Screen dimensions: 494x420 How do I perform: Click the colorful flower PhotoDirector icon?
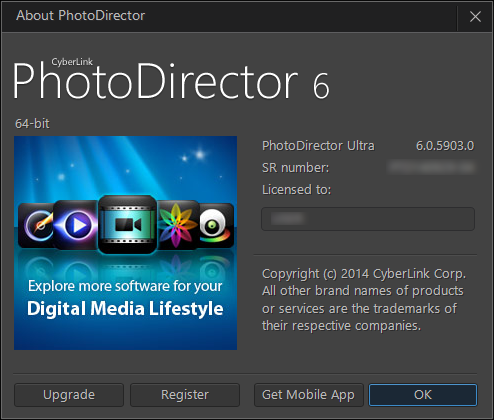177,225
